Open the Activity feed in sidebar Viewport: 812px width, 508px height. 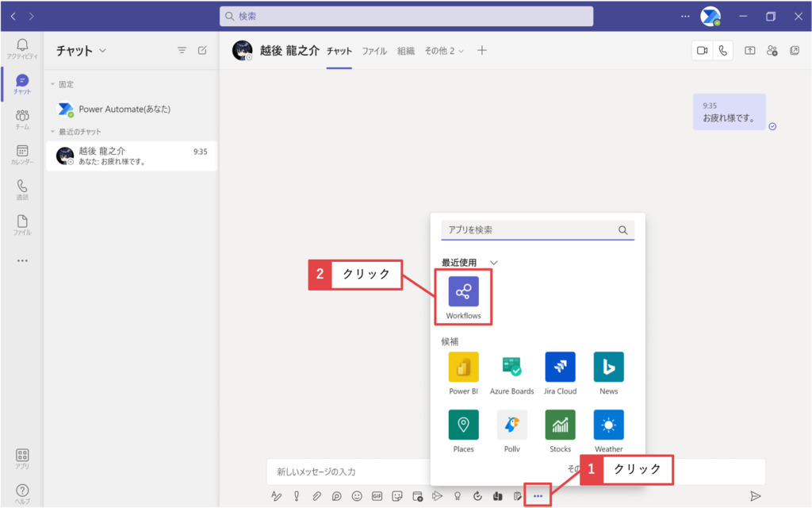[22, 48]
